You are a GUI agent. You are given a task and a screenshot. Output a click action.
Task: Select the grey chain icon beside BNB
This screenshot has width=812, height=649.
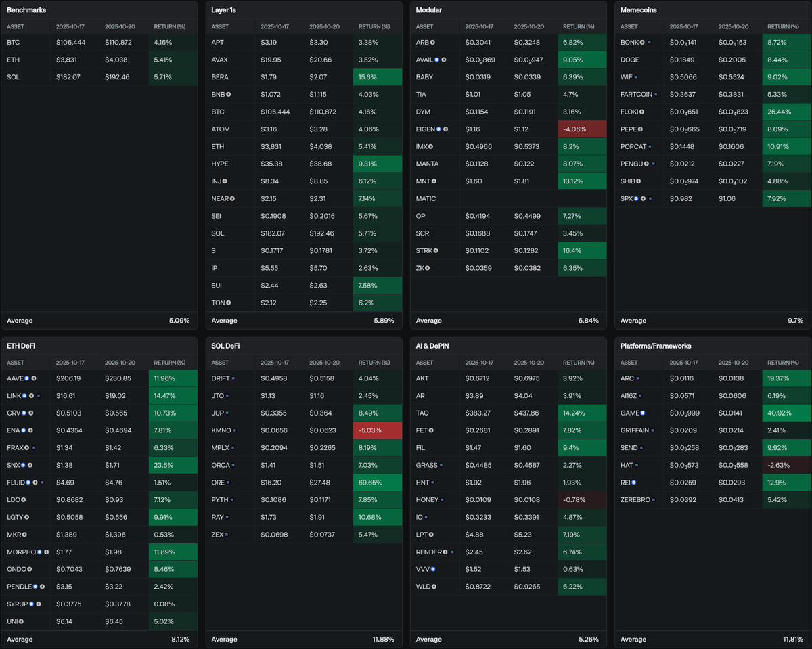tap(228, 94)
